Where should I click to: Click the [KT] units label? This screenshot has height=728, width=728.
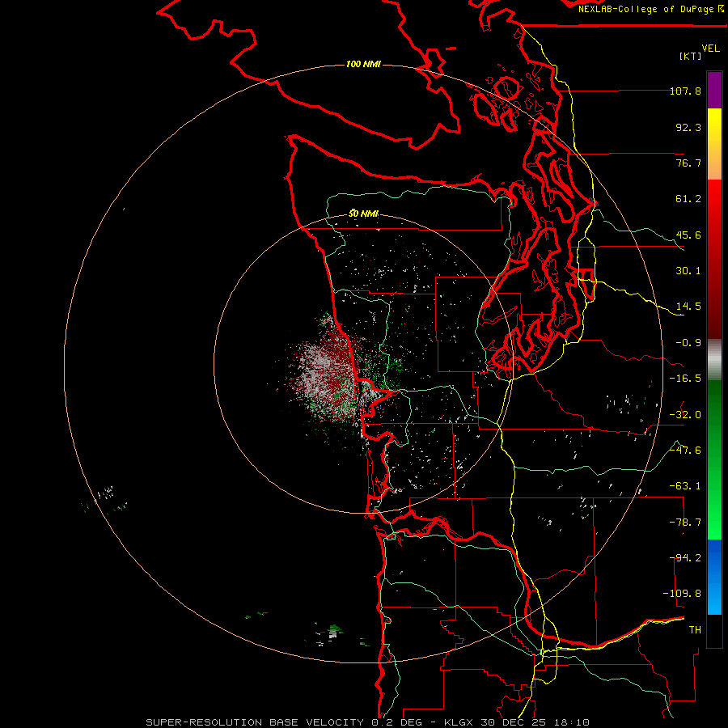click(x=690, y=56)
